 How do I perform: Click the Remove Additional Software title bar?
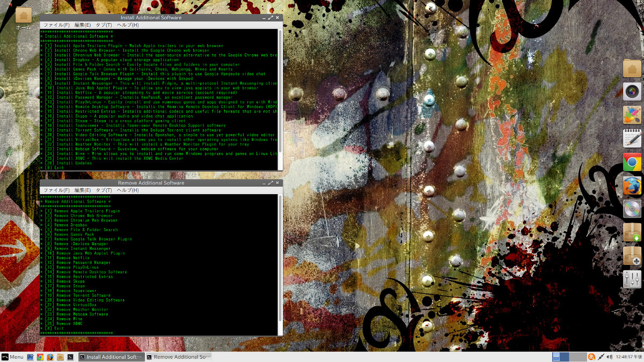coord(151,183)
